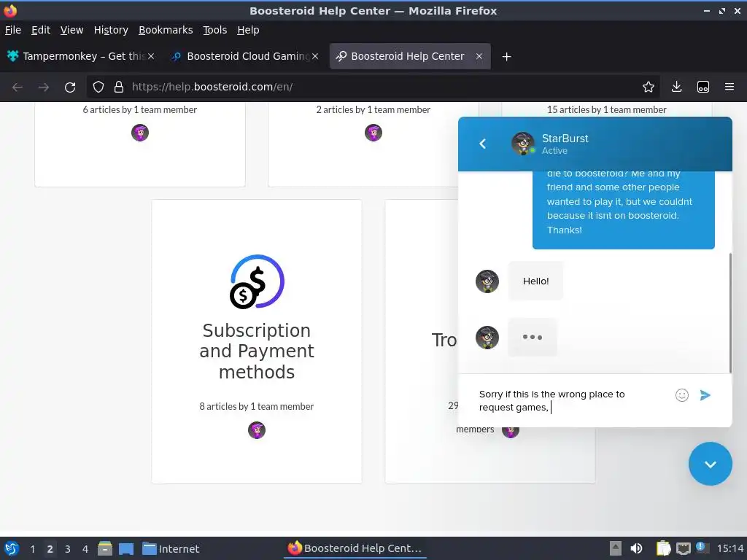Reload the current page
Image resolution: width=747 pixels, height=560 pixels.
pyautogui.click(x=70, y=87)
